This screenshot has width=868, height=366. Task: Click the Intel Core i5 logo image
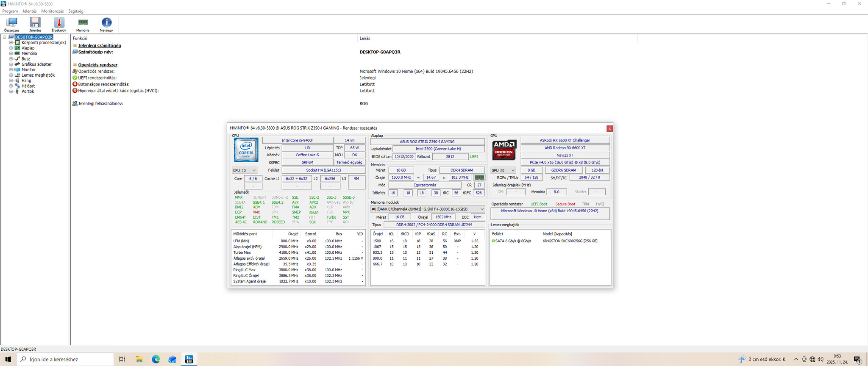click(x=246, y=150)
